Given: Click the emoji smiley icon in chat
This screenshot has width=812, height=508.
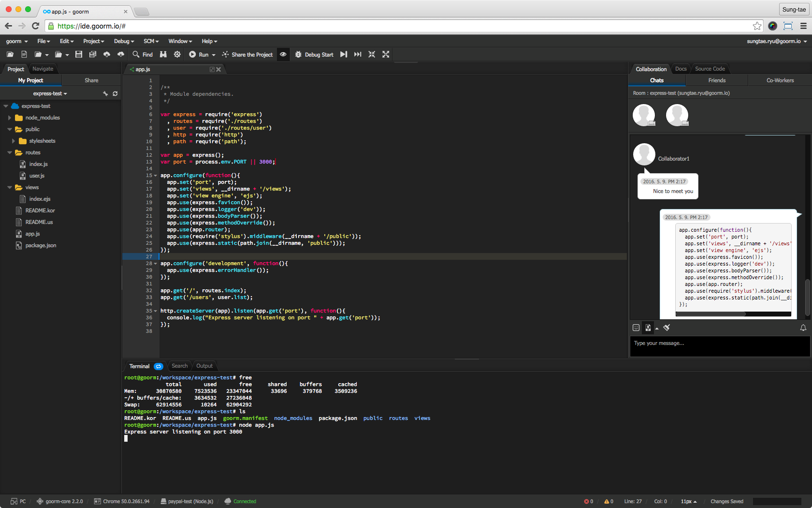Looking at the screenshot, I should pyautogui.click(x=636, y=328).
